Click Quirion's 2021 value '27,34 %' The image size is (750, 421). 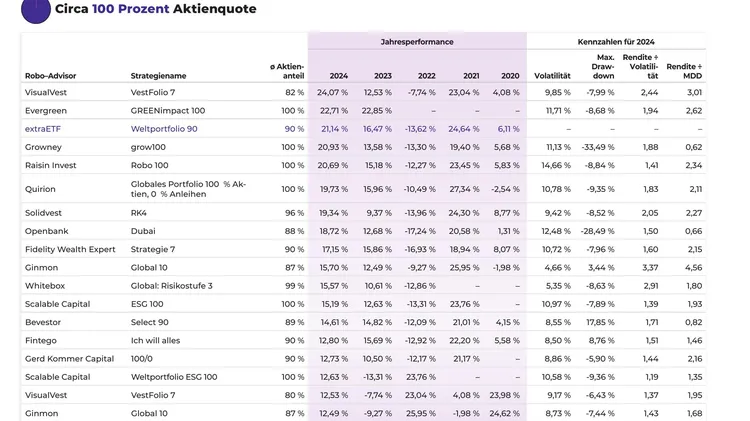[x=464, y=189]
